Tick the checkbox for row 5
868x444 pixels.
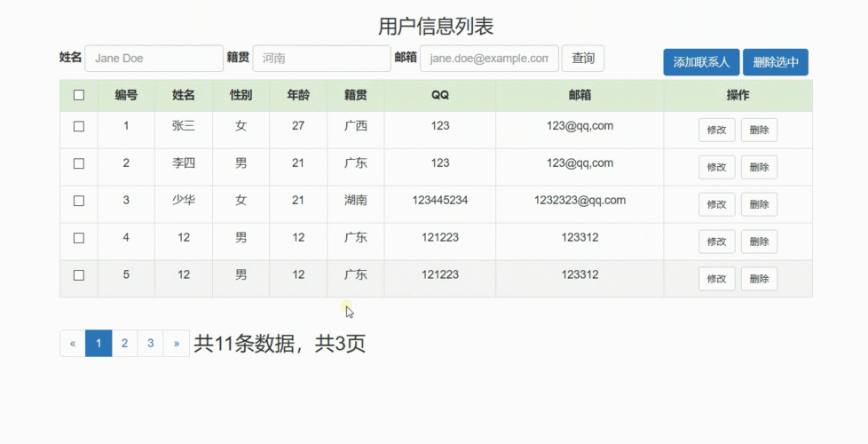(79, 275)
